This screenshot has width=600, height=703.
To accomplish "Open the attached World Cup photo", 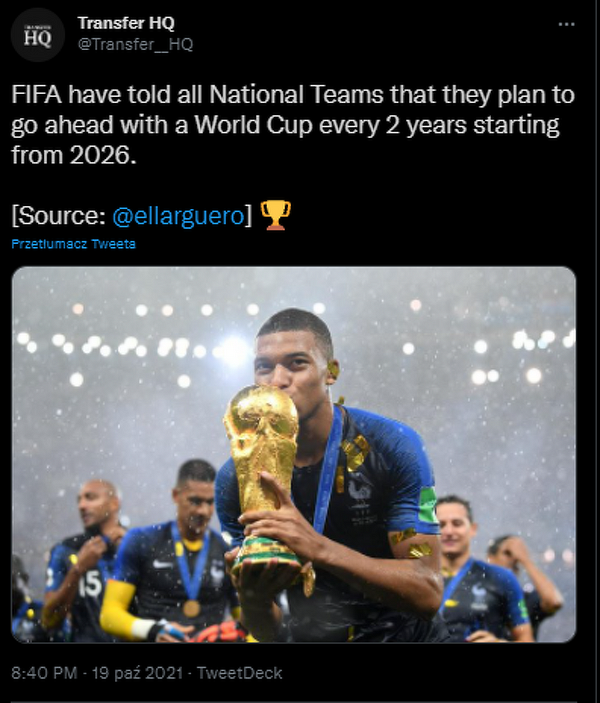I will tap(294, 454).
